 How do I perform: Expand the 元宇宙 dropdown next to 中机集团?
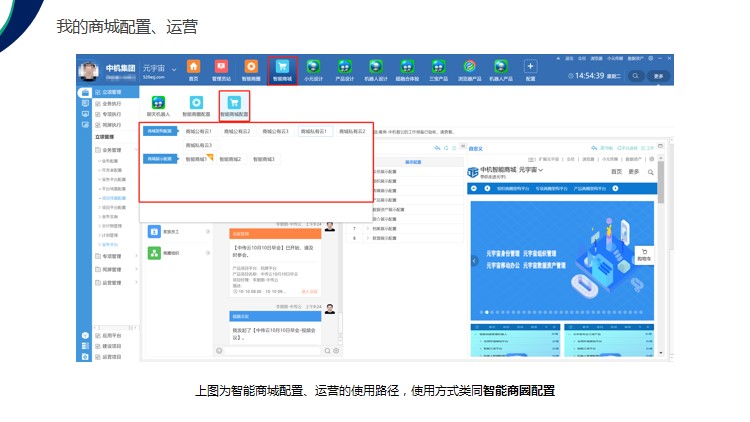(x=174, y=69)
